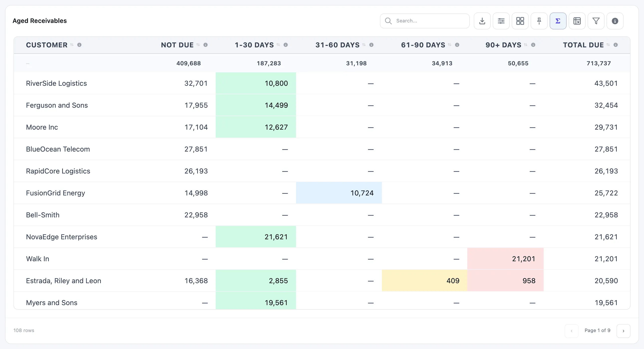
Task: Click the 713,737 total due summary
Action: pos(599,63)
